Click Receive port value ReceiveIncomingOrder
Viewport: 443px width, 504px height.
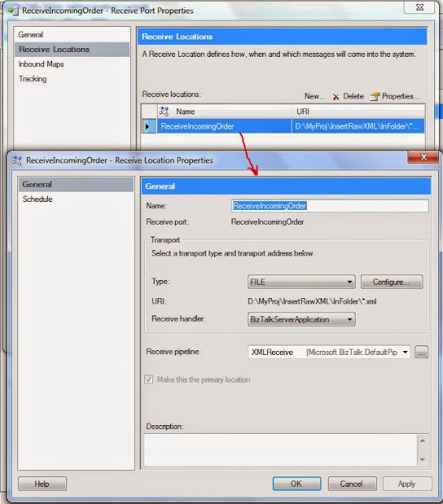[x=267, y=222]
